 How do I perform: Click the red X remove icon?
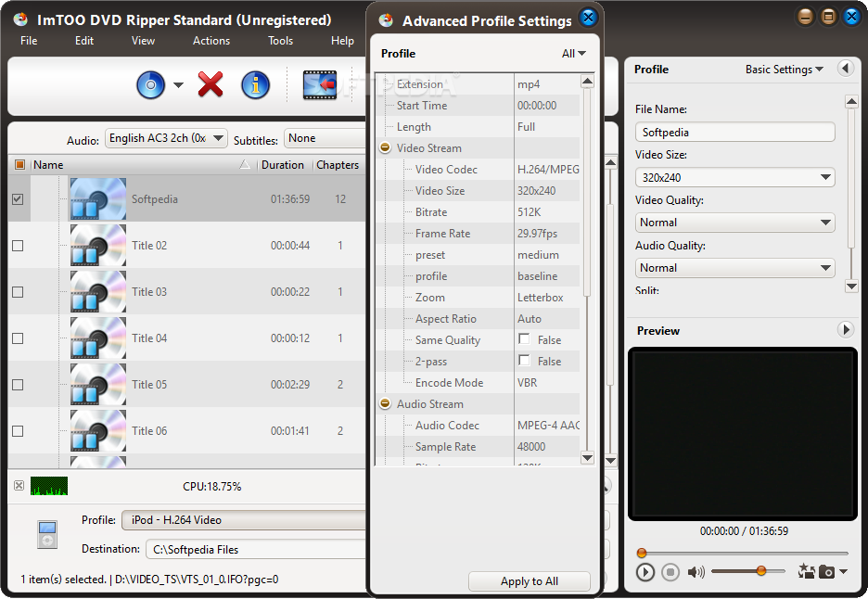tap(211, 84)
